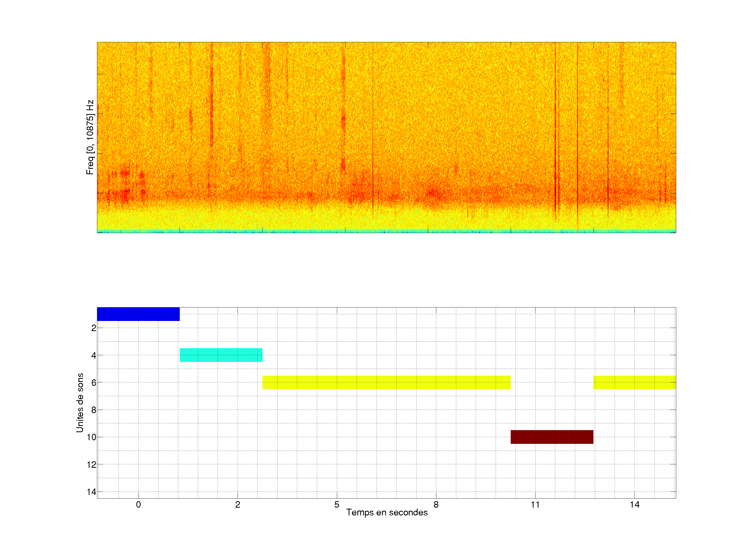The width and height of the screenshot is (747, 560).
Task: Click y-axis tick label 2
Action: (94, 328)
